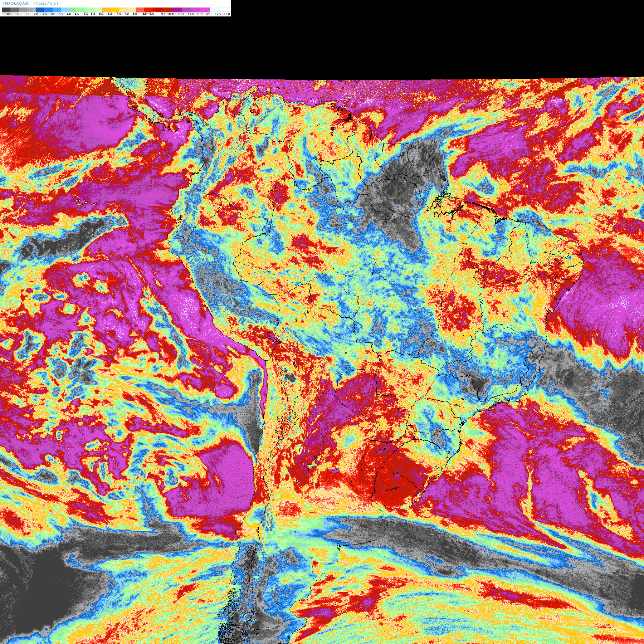The height and width of the screenshot is (644, 644).
Task: Click the 'Insolação' legend title
Action: (16, 4)
